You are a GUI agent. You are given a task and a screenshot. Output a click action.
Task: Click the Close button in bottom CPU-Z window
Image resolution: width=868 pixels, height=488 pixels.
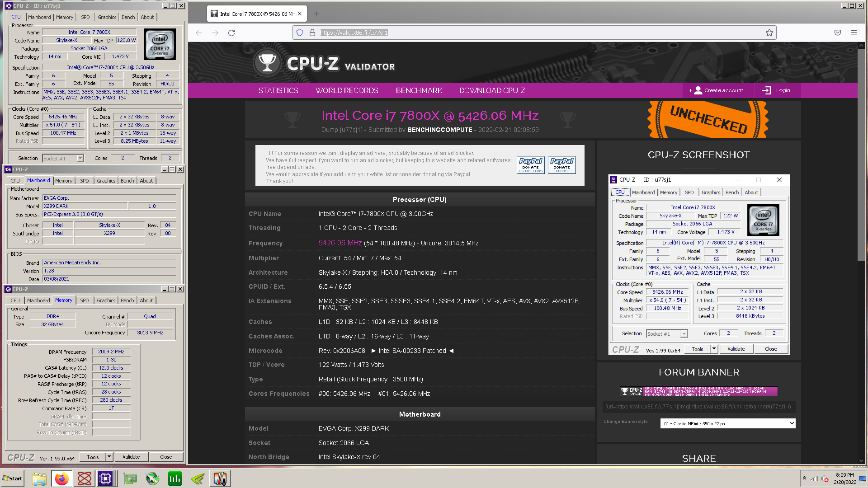click(x=166, y=457)
